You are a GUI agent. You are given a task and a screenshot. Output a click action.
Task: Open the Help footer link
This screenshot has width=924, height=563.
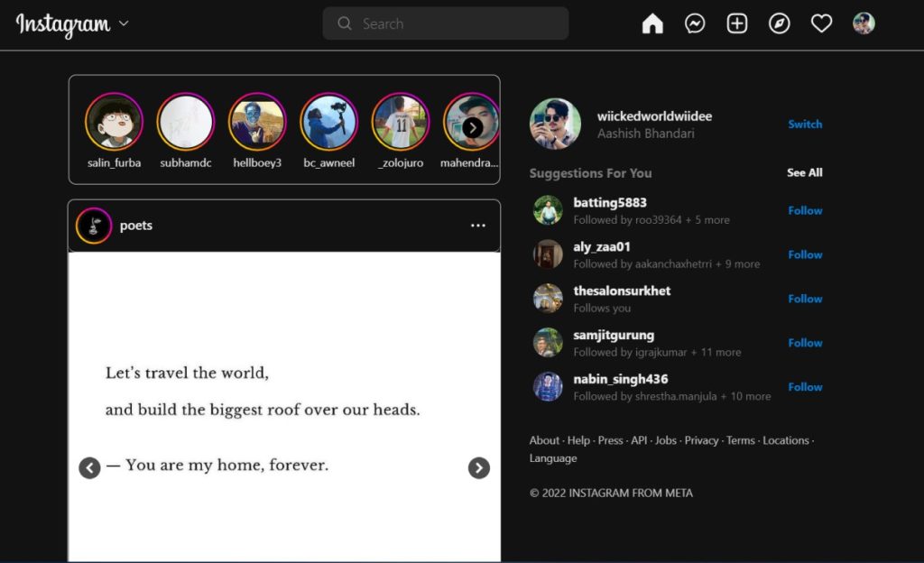578,440
